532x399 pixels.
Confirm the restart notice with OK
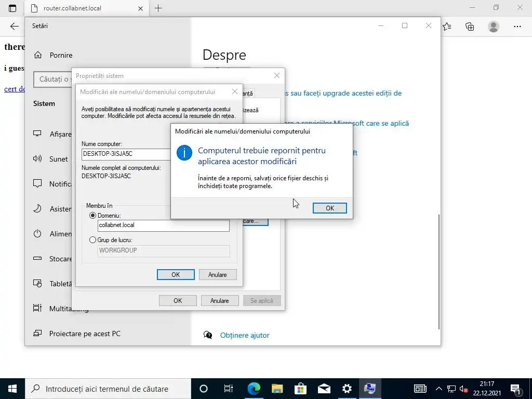(x=329, y=208)
